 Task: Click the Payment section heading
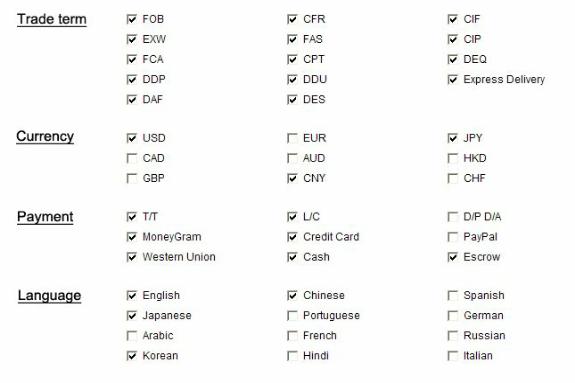(45, 217)
